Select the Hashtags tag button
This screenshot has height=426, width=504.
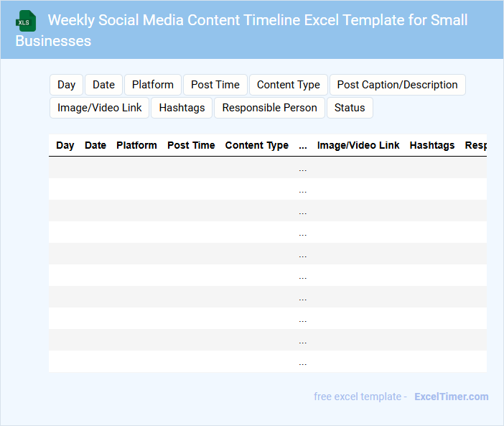coord(182,108)
